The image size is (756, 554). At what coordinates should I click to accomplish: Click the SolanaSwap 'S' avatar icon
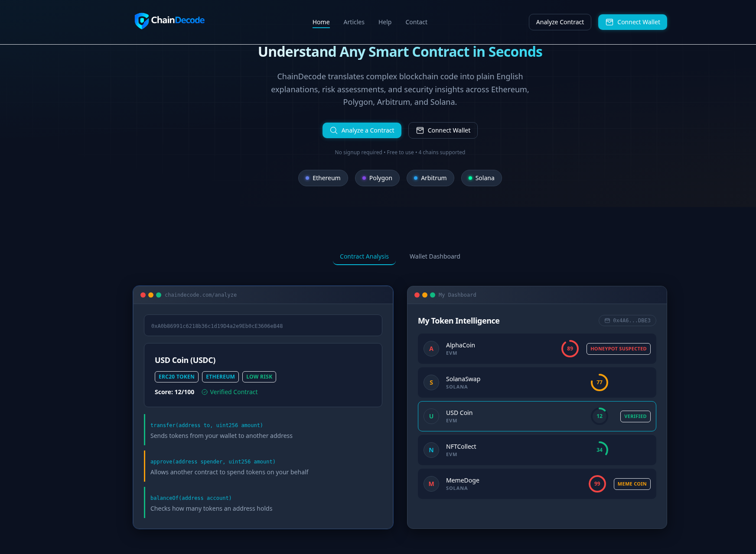pos(431,382)
